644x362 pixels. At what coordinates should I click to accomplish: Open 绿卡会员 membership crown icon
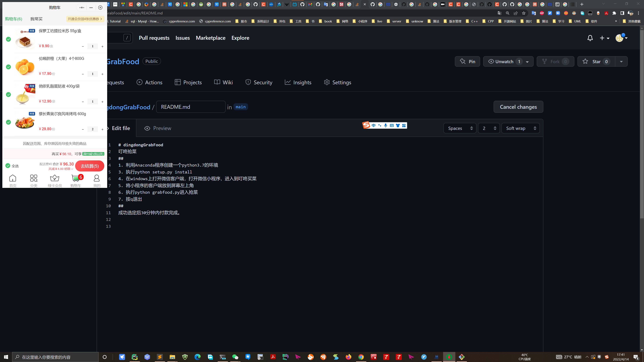pyautogui.click(x=55, y=181)
